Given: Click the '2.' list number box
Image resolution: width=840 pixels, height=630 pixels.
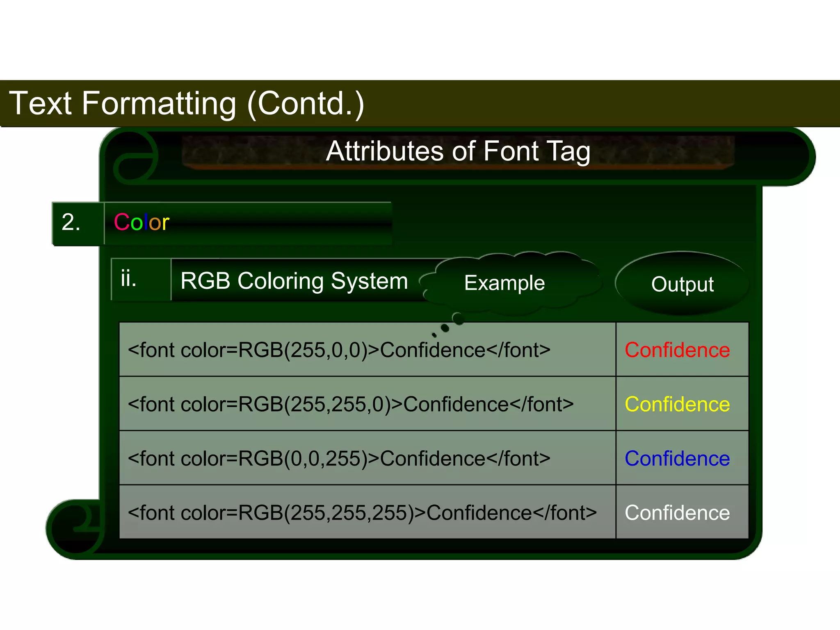Looking at the screenshot, I should [78, 224].
